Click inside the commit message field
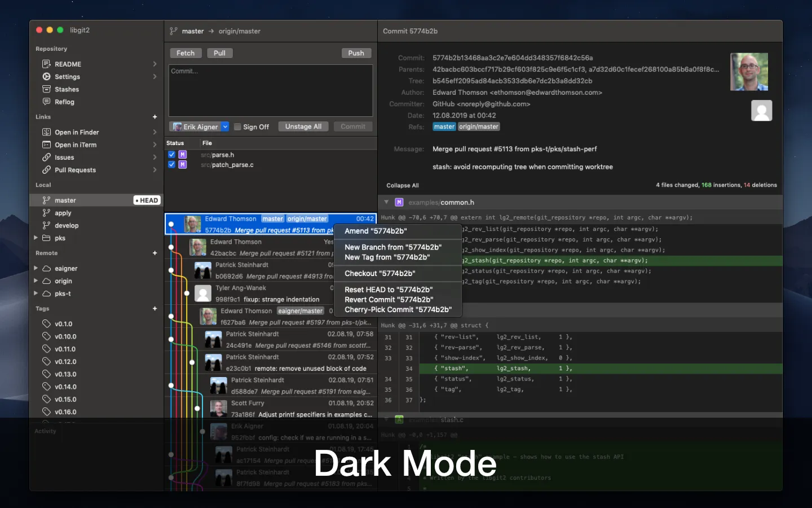Screen dimensions: 812x508 coord(270,90)
